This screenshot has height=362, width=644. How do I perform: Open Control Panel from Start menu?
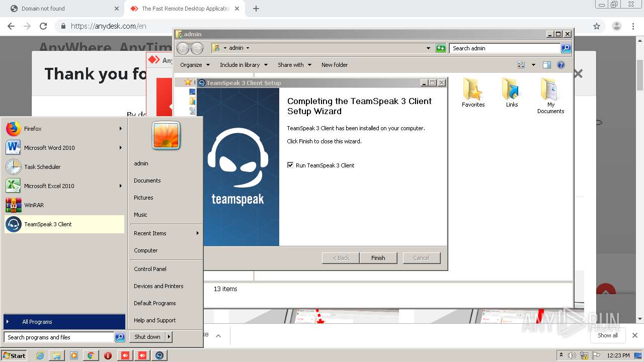click(x=150, y=269)
